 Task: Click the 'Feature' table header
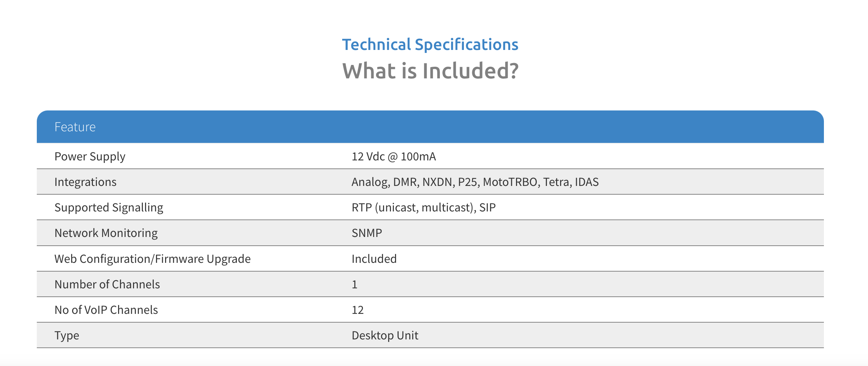75,127
